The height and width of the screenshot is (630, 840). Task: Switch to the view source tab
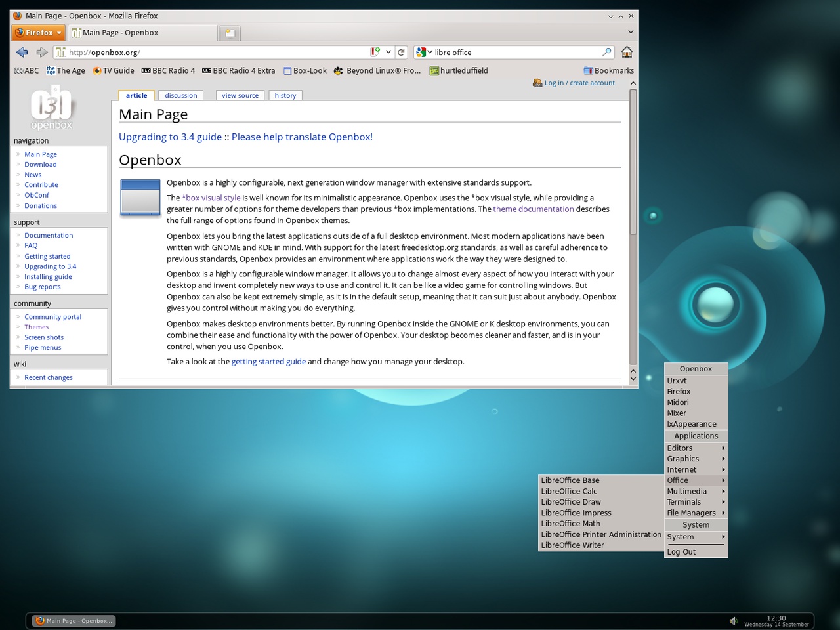click(x=240, y=96)
